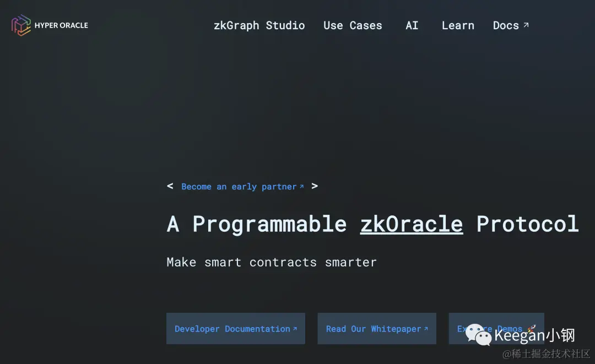Screen dimensions: 595x364
Task: Open Developer Documentation button
Action: point(236,329)
